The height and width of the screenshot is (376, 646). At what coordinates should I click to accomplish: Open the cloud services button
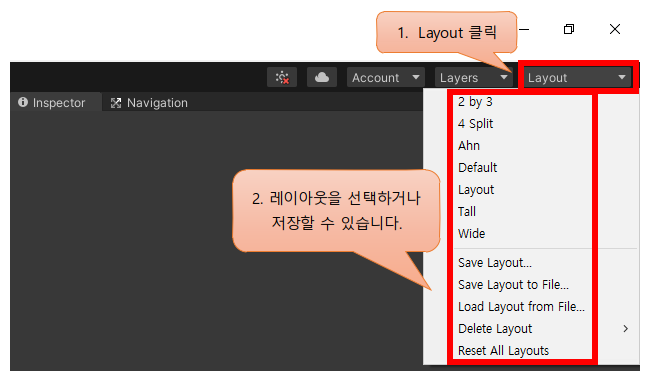[x=322, y=77]
